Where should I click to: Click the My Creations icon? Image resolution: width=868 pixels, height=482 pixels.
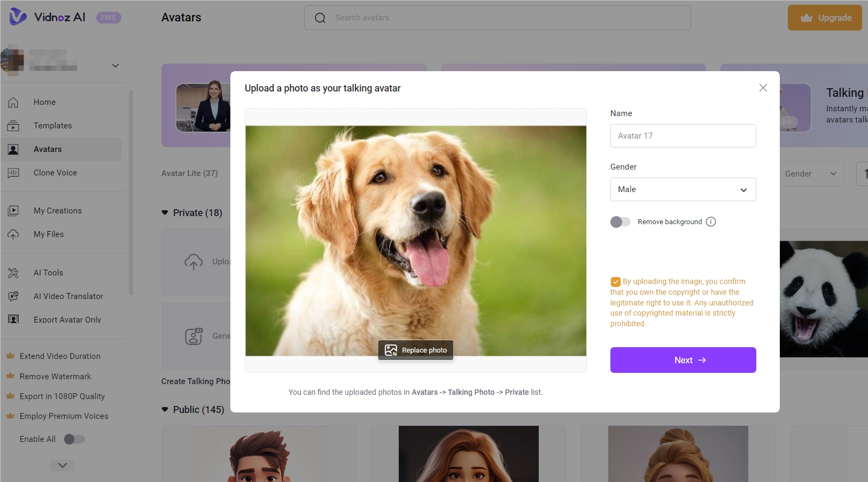pos(13,211)
